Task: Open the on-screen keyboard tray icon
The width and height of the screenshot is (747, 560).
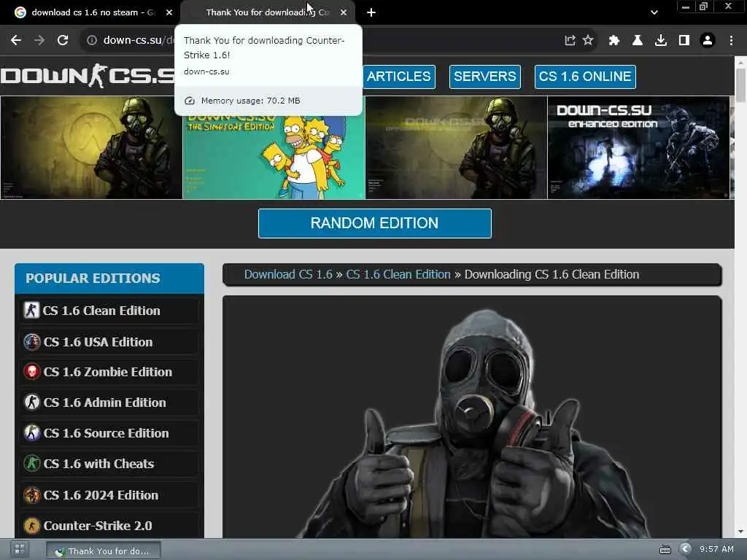Action: 665,550
